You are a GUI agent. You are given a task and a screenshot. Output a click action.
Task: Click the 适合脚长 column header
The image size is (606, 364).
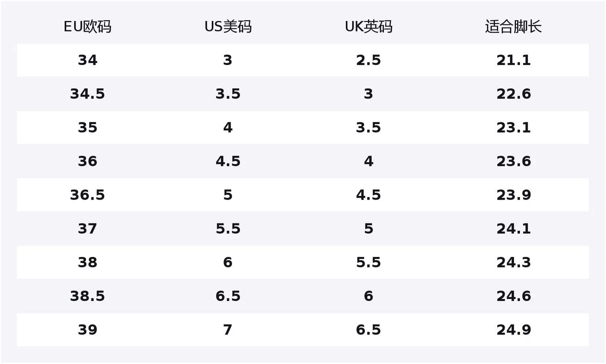tap(513, 27)
